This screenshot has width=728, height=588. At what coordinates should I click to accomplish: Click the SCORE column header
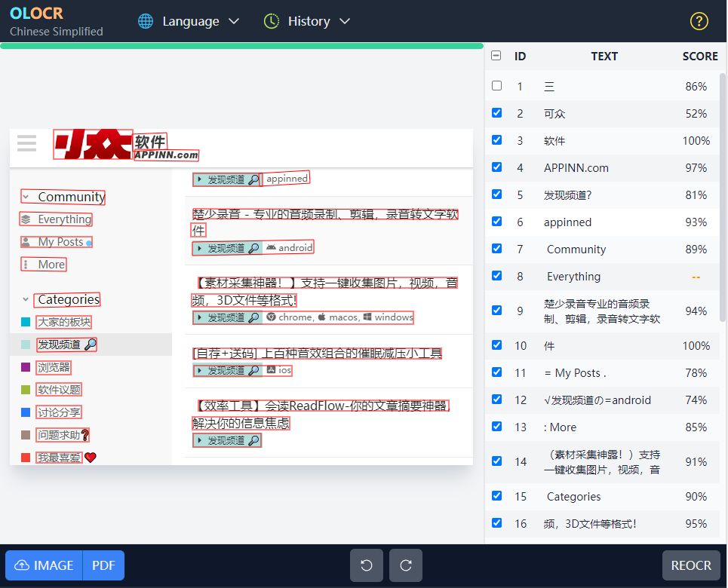tap(699, 56)
